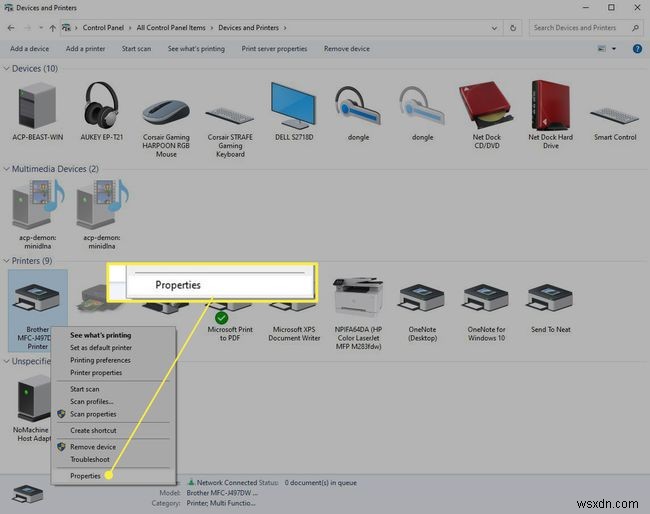Click the refresh address bar icon
Image resolution: width=650 pixels, height=514 pixels.
pyautogui.click(x=513, y=28)
